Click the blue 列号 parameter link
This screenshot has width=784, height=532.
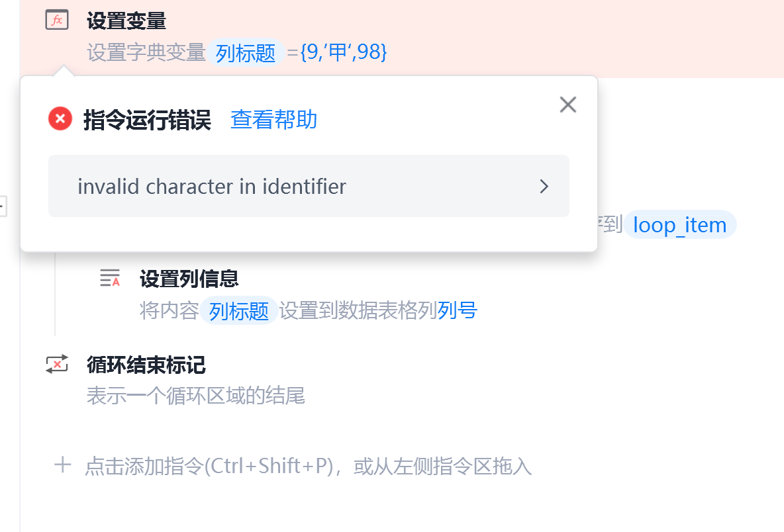coord(457,310)
